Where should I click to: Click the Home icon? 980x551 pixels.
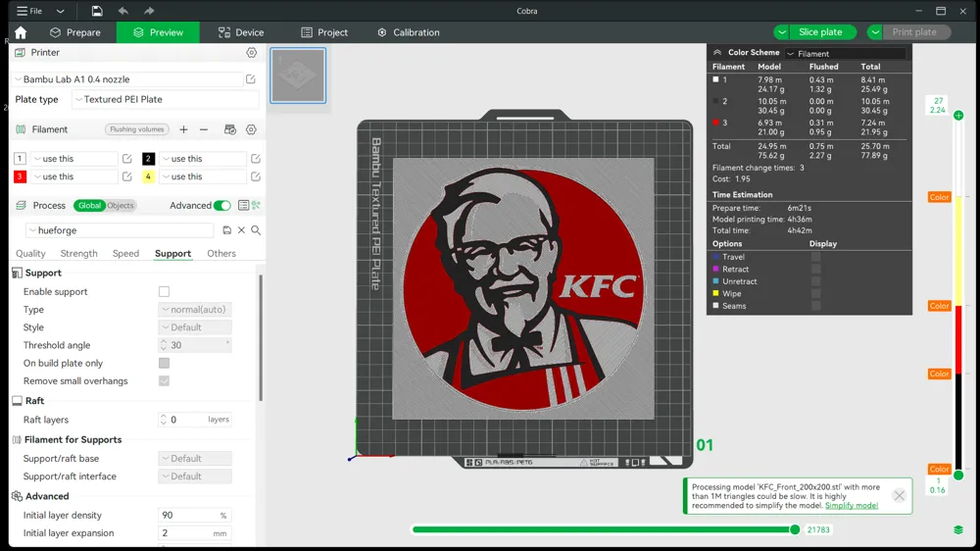(21, 32)
